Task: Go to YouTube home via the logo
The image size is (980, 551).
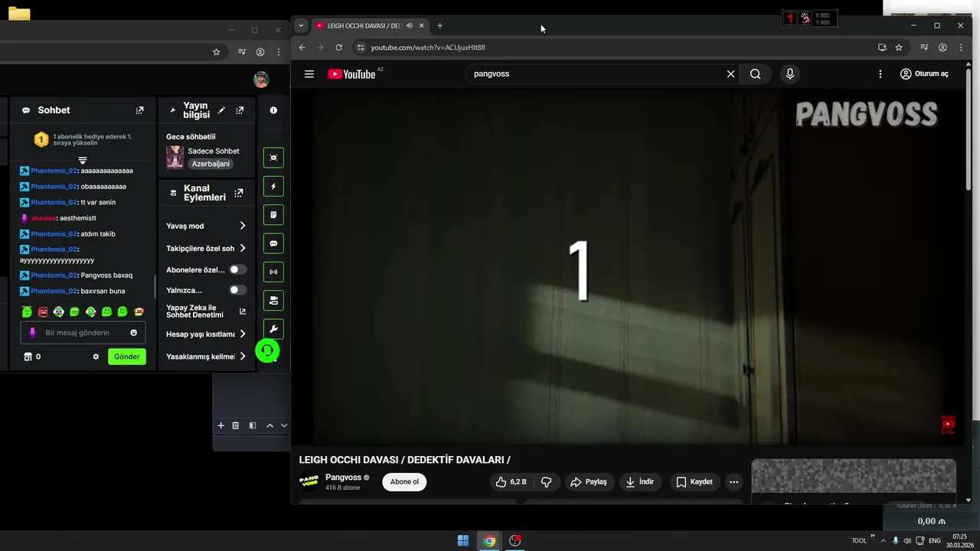Action: [351, 74]
